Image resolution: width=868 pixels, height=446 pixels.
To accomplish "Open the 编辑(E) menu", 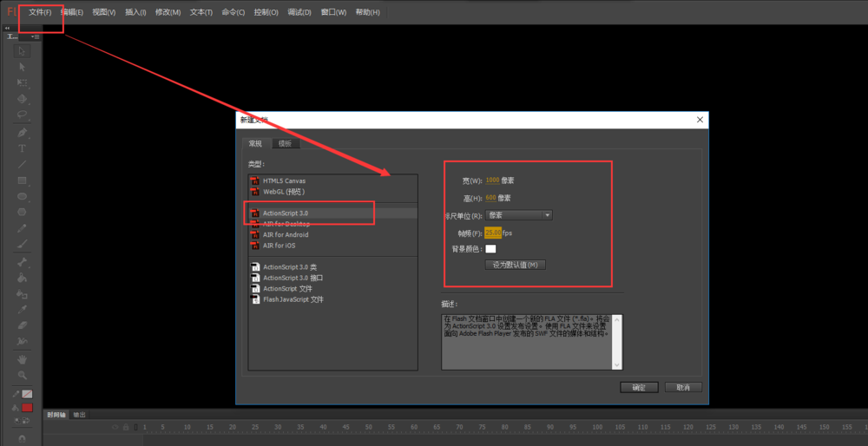I will pos(72,12).
